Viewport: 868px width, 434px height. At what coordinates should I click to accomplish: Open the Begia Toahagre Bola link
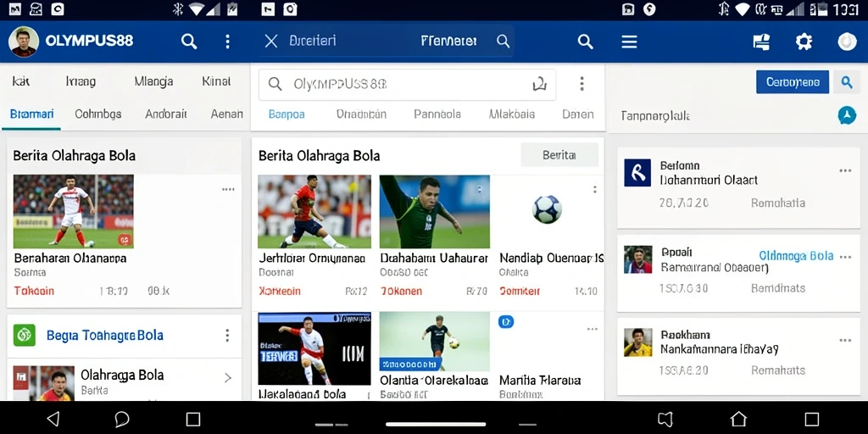[104, 336]
